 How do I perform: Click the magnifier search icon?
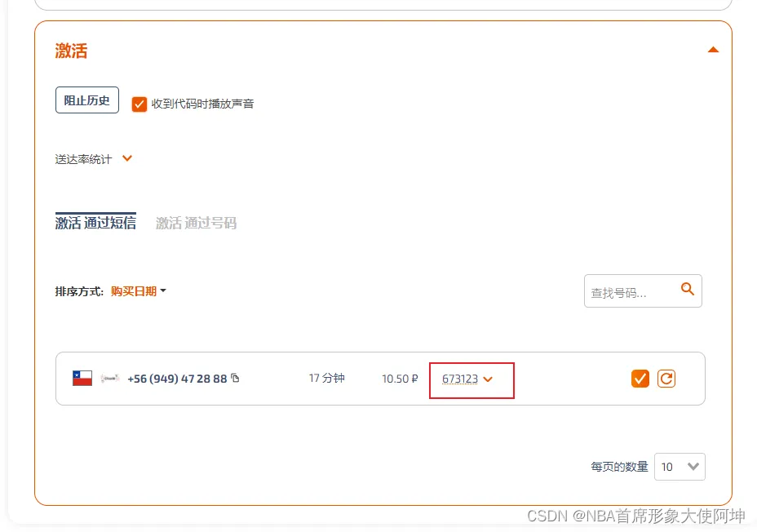tap(687, 289)
